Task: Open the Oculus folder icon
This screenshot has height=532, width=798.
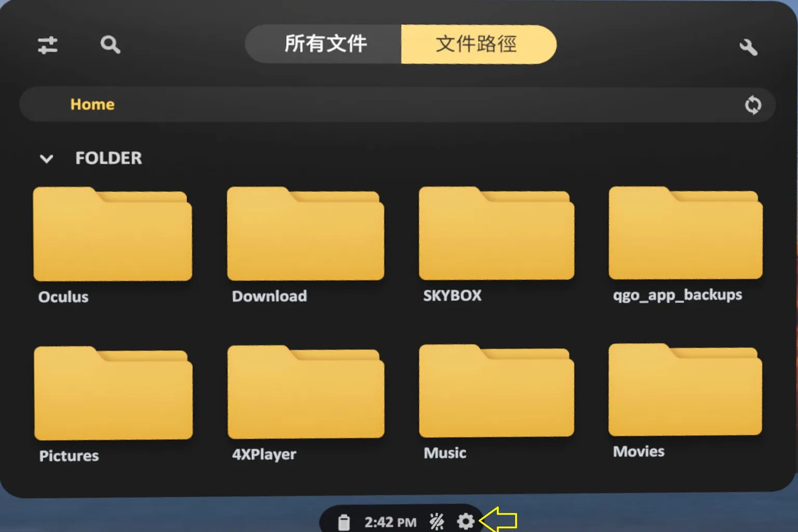Action: tap(113, 234)
